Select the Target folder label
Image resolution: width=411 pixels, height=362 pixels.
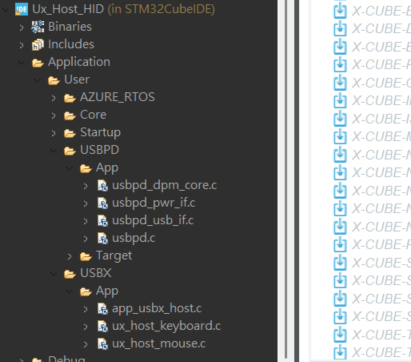114,256
